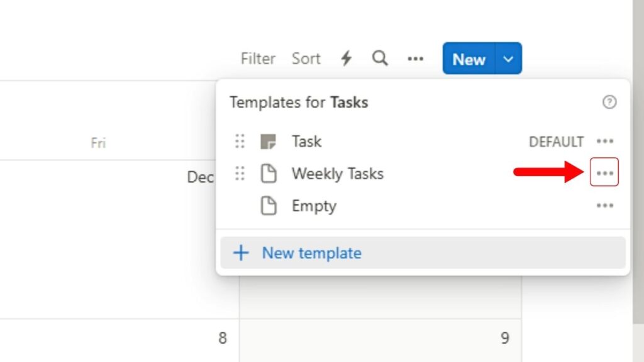Viewport: 644px width, 362px height.
Task: Expand the New button dropdown chevron
Action: 509,59
